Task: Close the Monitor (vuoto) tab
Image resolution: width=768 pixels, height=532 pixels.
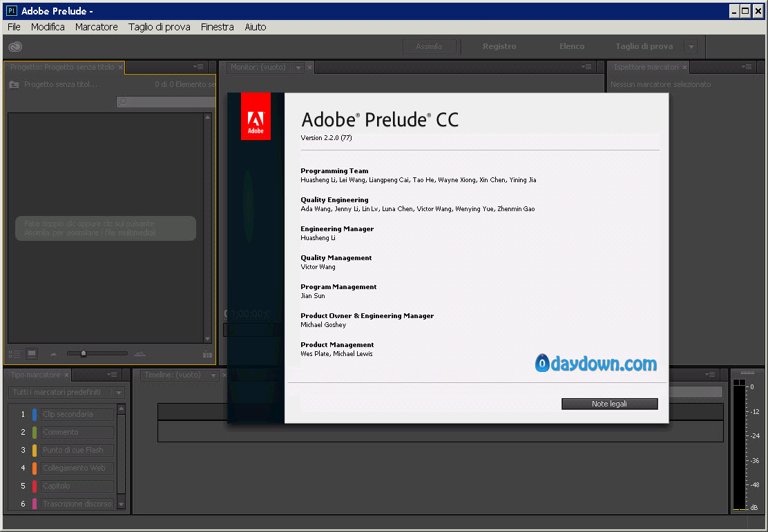Action: coord(309,67)
